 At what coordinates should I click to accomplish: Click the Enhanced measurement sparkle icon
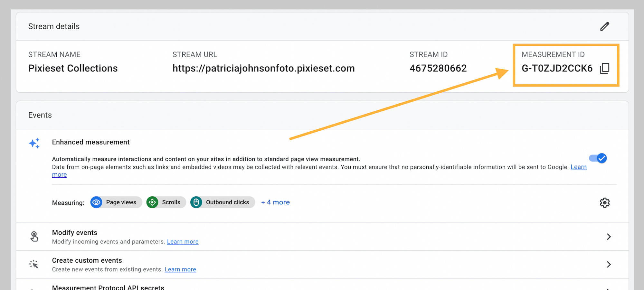click(x=34, y=143)
